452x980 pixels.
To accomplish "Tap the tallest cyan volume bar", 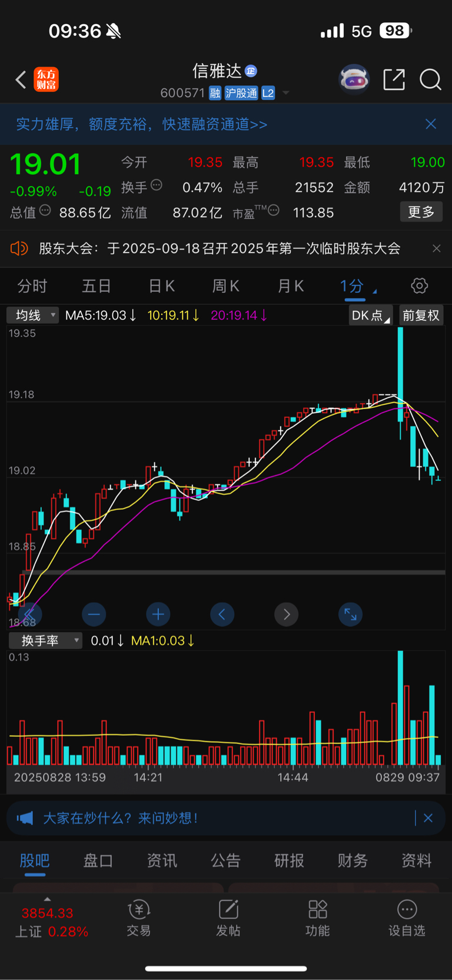I will (x=401, y=707).
